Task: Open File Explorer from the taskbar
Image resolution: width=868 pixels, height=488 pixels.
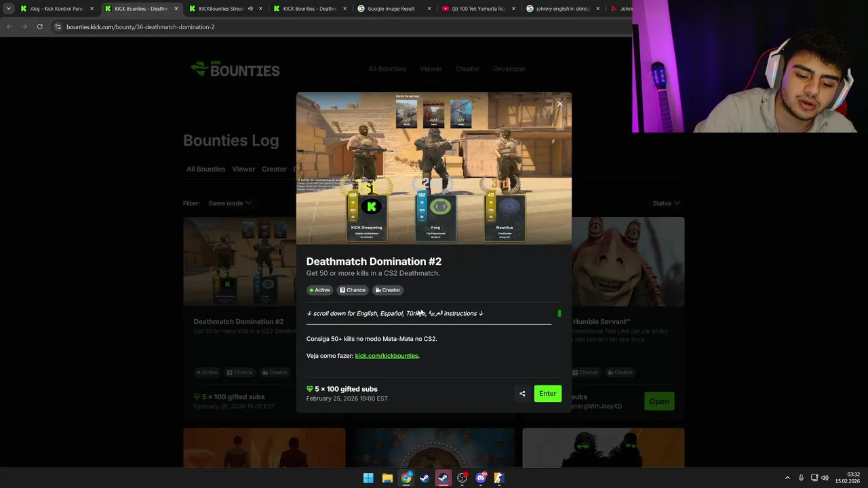Action: [387, 478]
